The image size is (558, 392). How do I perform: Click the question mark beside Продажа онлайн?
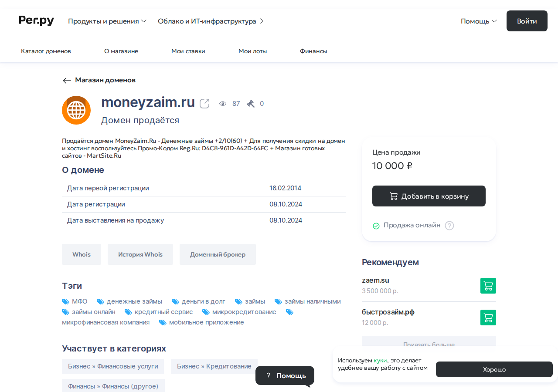click(449, 226)
